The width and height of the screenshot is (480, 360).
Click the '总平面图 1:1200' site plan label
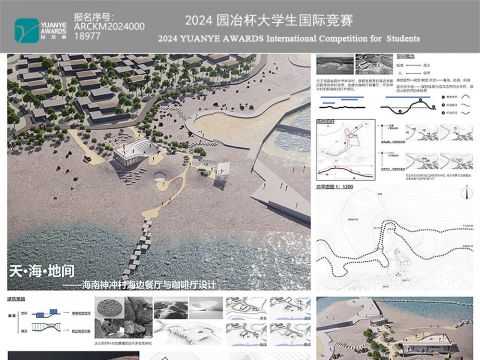334,187
